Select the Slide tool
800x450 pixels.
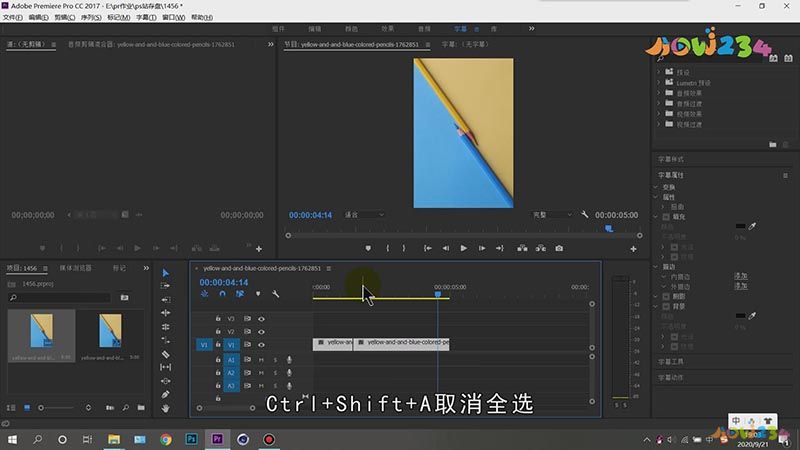click(165, 381)
